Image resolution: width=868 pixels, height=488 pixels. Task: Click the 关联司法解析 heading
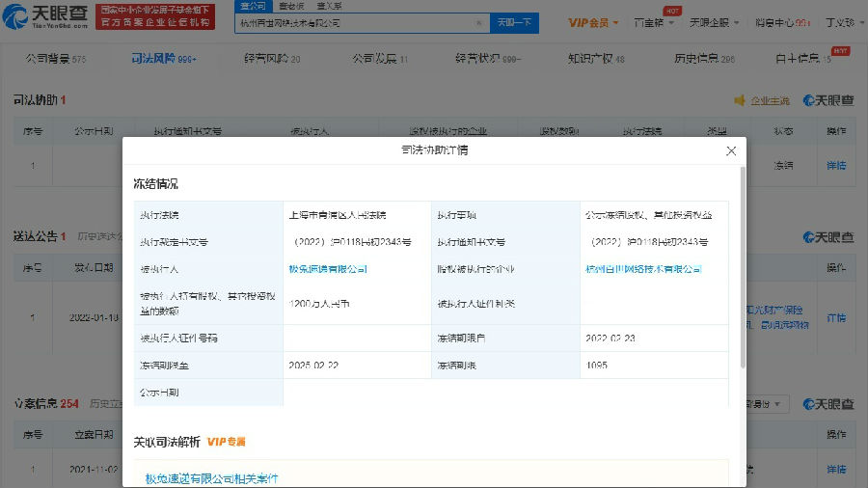[x=167, y=442]
